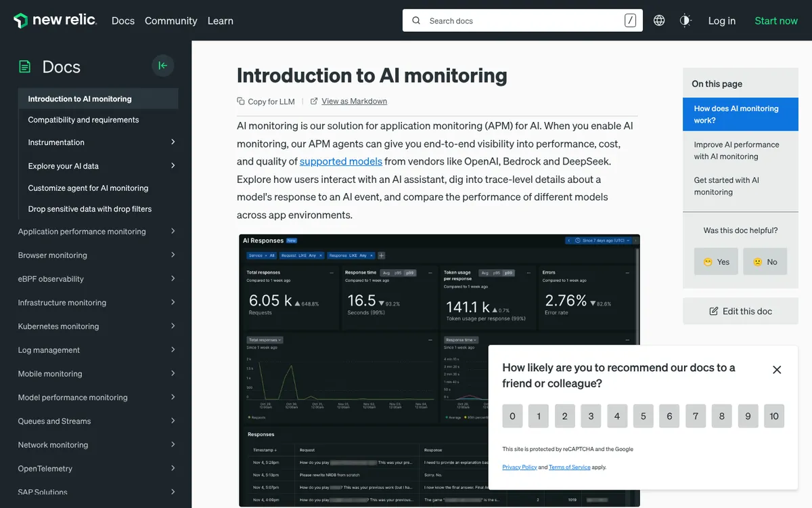Image resolution: width=812 pixels, height=508 pixels.
Task: Expand Network monitoring chevron
Action: click(x=173, y=444)
